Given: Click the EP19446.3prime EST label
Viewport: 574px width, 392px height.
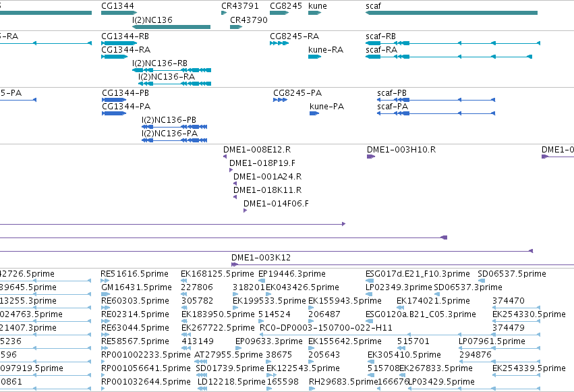Looking at the screenshot, I should 292,274.
